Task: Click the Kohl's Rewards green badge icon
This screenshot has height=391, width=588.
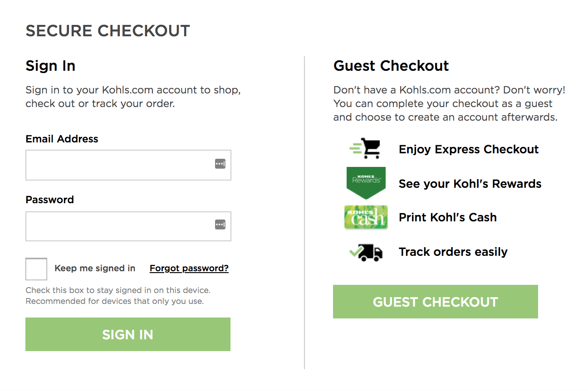Action: (366, 182)
